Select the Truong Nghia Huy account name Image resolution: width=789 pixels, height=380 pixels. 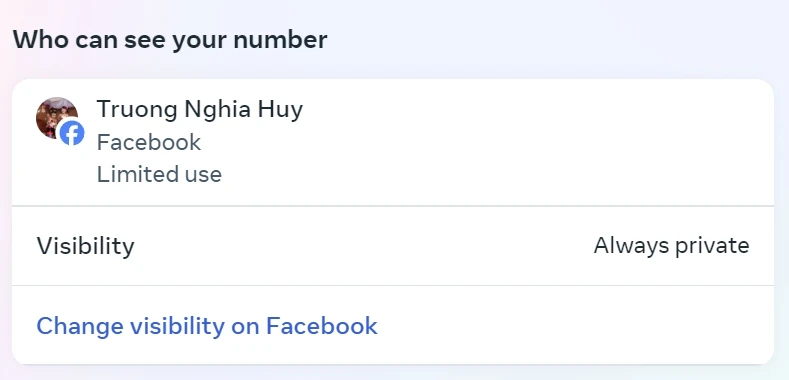200,109
